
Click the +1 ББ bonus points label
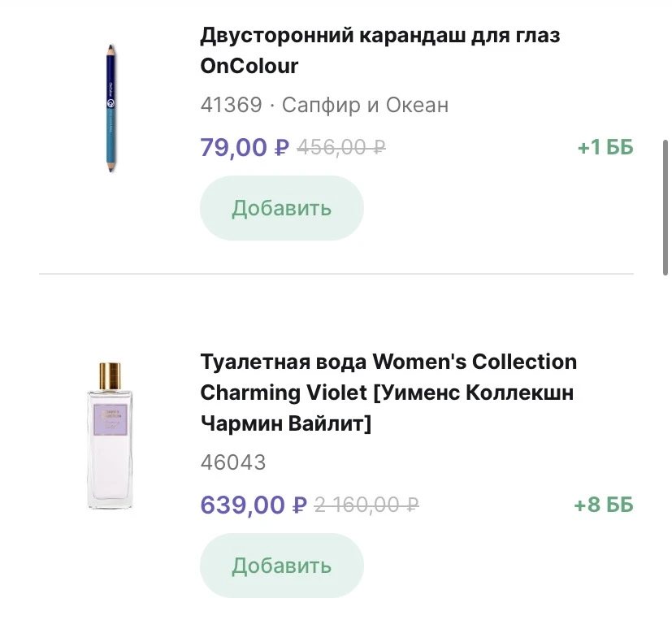pos(605,148)
